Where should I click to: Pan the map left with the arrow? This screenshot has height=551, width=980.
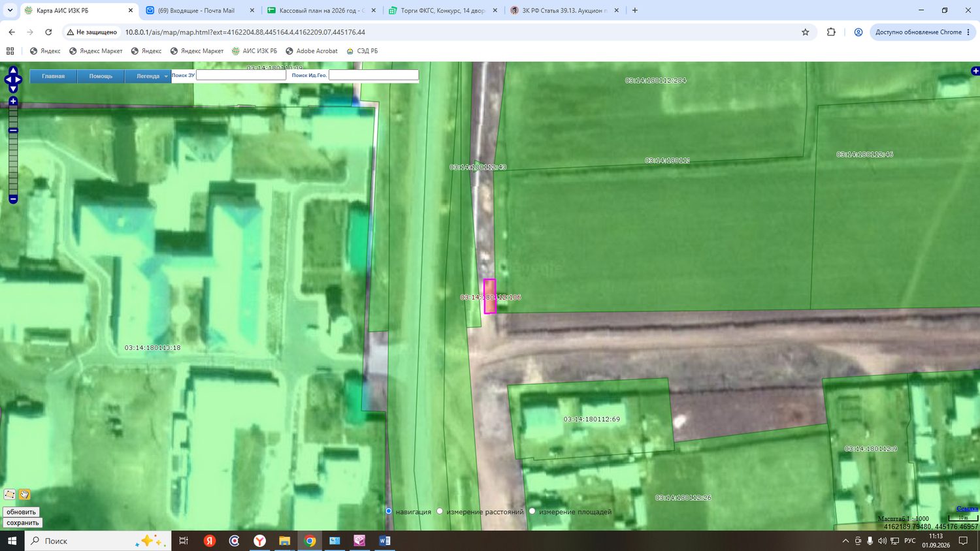(8, 80)
